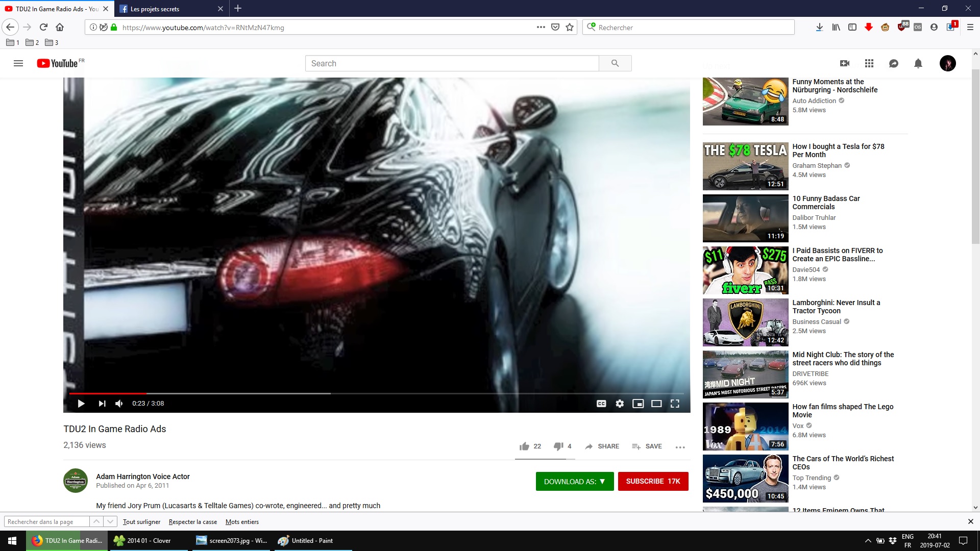
Task: Enter fullscreen mode
Action: 675,404
